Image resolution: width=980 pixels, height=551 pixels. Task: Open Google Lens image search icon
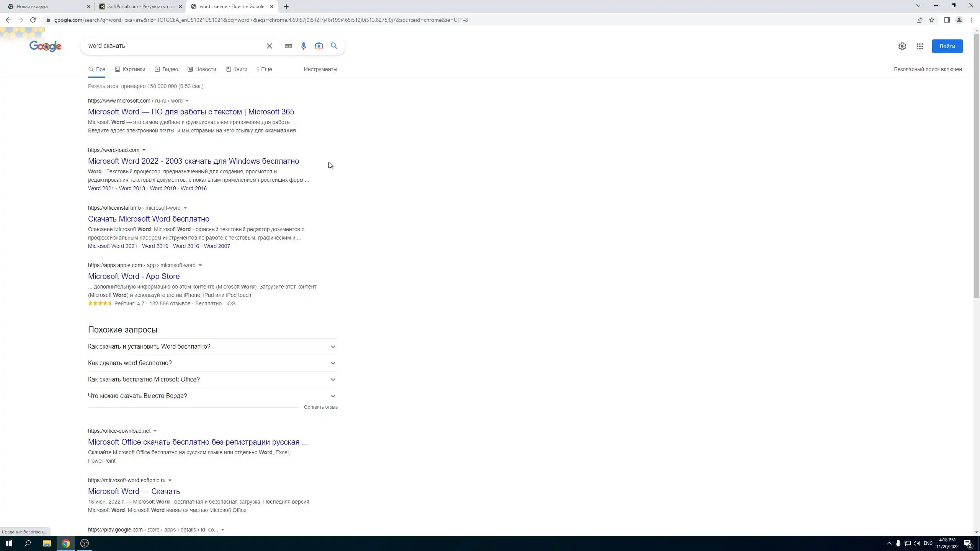(x=318, y=46)
